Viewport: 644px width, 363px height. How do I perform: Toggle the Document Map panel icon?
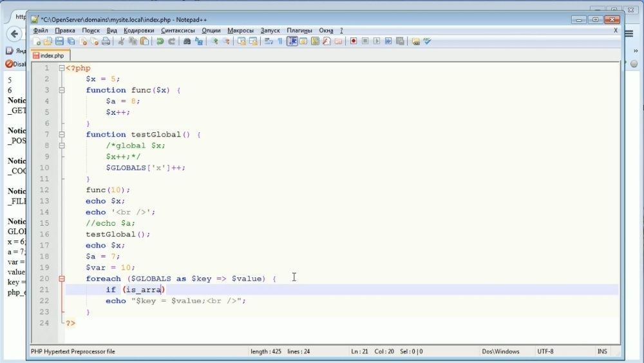(x=315, y=41)
